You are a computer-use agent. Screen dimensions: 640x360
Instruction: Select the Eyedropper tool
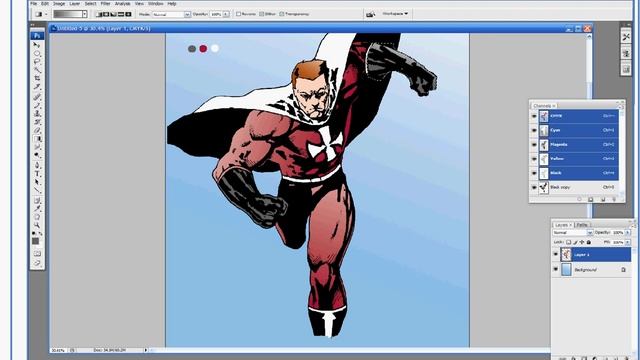coord(37,209)
